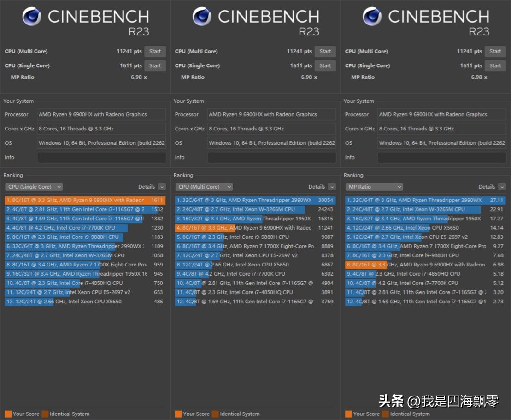Viewport: 511px width, 420px height.
Task: Start the Multi Core test in the middle panel
Action: click(325, 52)
